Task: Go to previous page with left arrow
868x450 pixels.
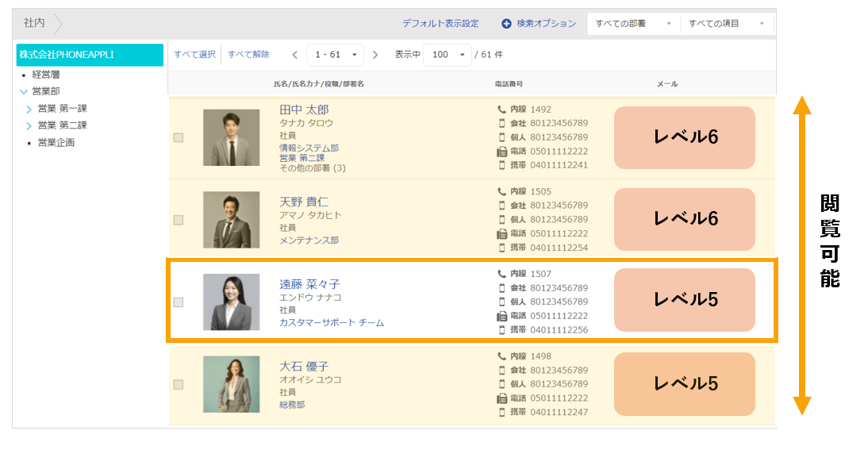Action: [x=295, y=55]
